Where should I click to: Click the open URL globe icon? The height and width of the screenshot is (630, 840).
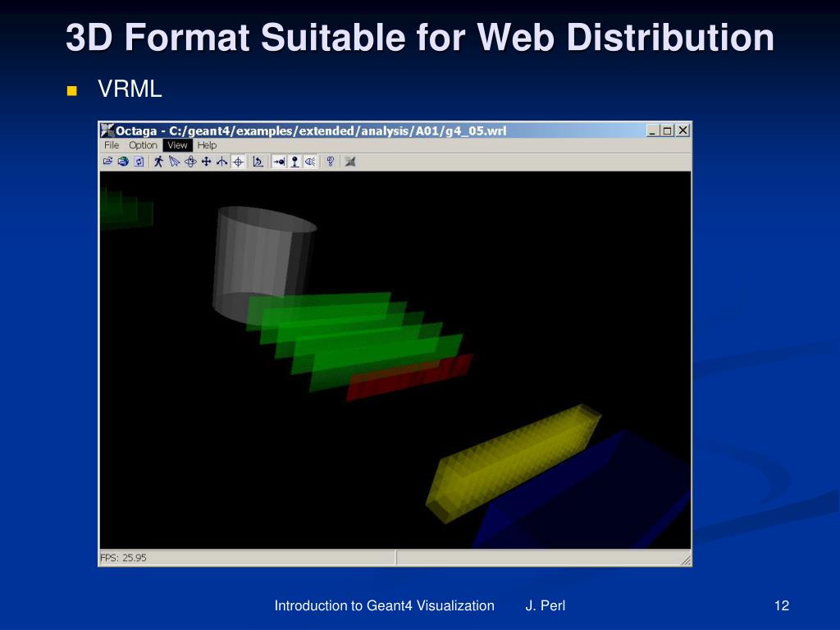[x=123, y=162]
